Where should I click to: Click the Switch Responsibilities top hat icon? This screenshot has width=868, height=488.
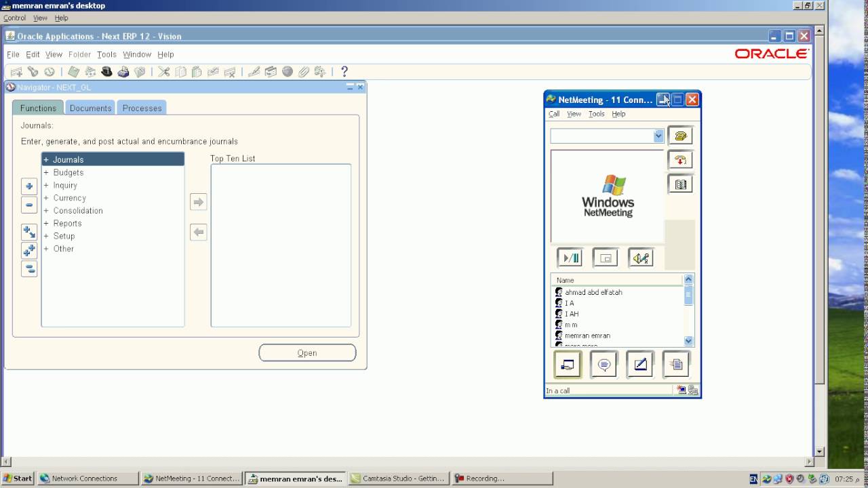(106, 71)
